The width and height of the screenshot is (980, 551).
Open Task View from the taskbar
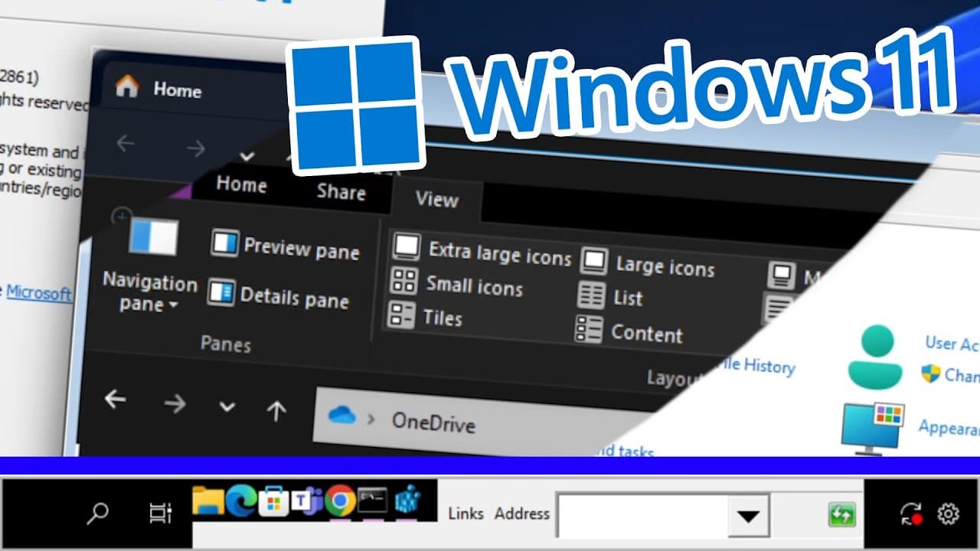[160, 514]
